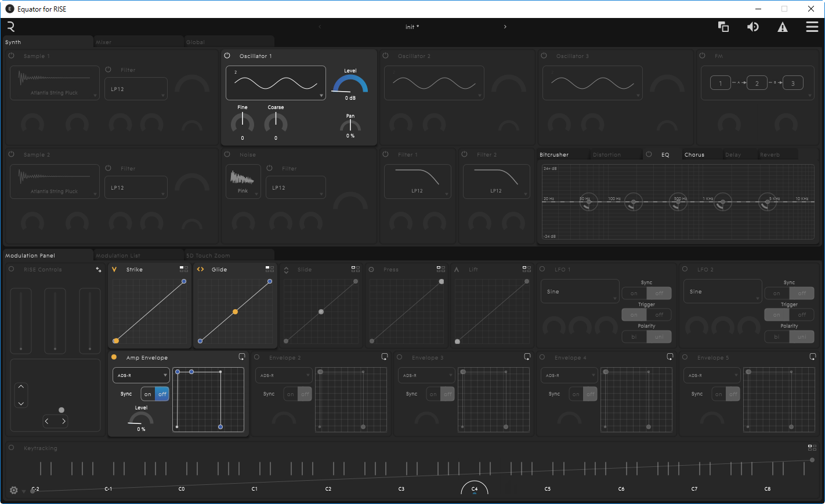Toggle Oscillator 2 power button

[386, 56]
